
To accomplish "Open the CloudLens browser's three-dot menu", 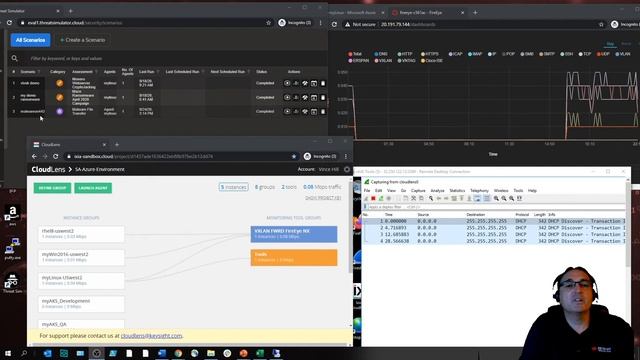I will (346, 156).
